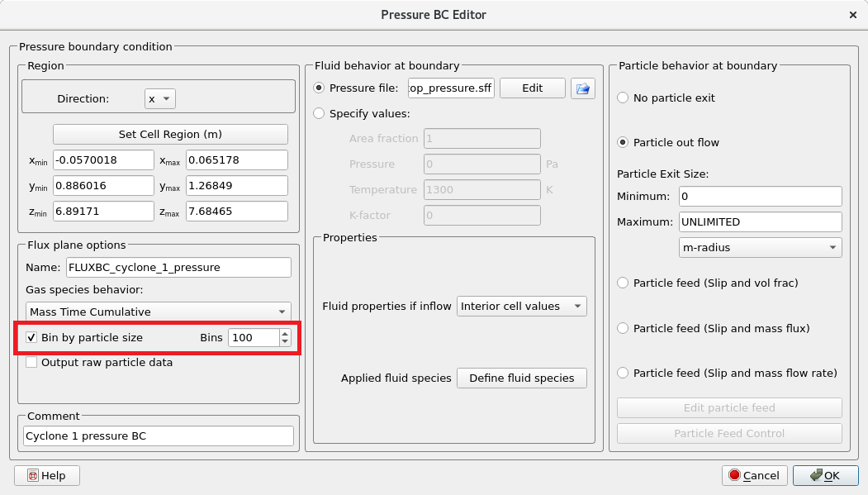Enable Output raw particle data
This screenshot has width=868, height=495.
[32, 362]
